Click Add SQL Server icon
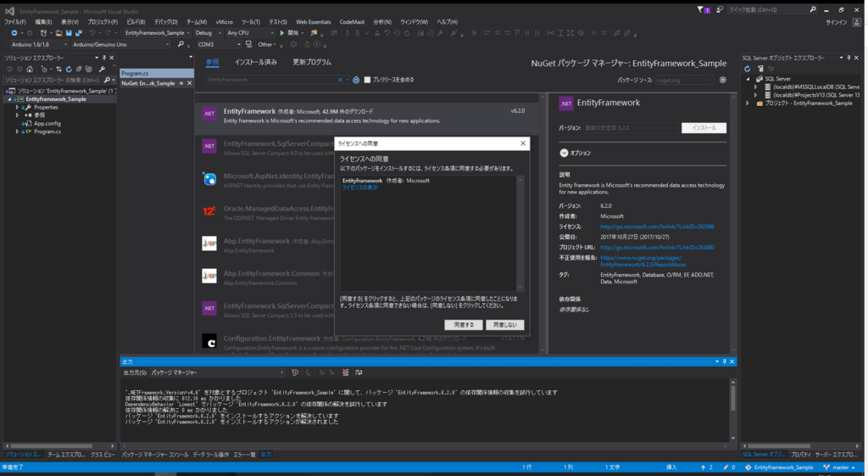This screenshot has height=476, width=868. point(760,69)
